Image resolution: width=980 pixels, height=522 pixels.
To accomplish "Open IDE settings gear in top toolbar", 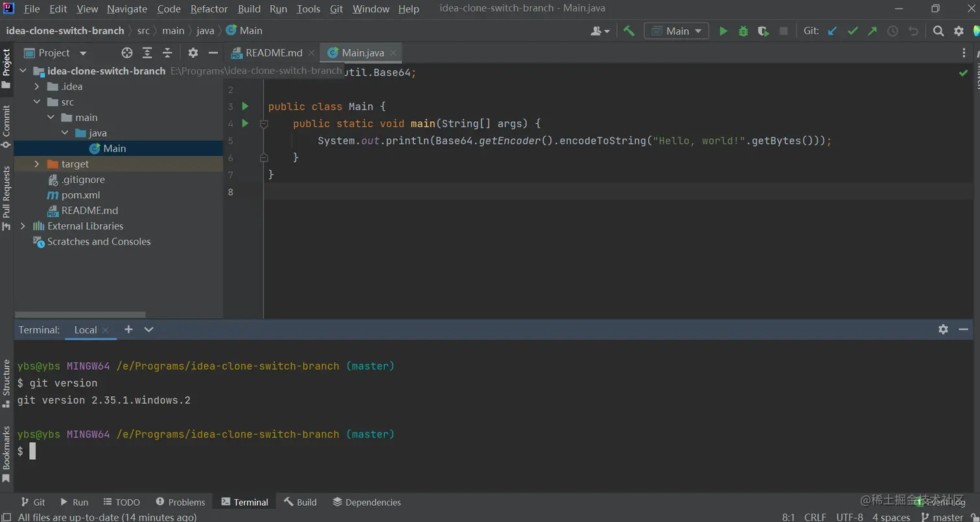I will 959,30.
